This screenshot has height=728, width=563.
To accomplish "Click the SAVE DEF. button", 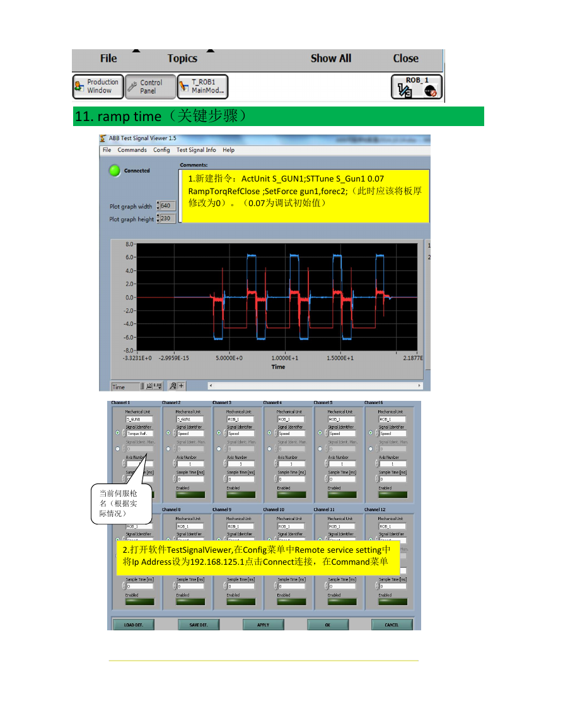I will point(199,625).
